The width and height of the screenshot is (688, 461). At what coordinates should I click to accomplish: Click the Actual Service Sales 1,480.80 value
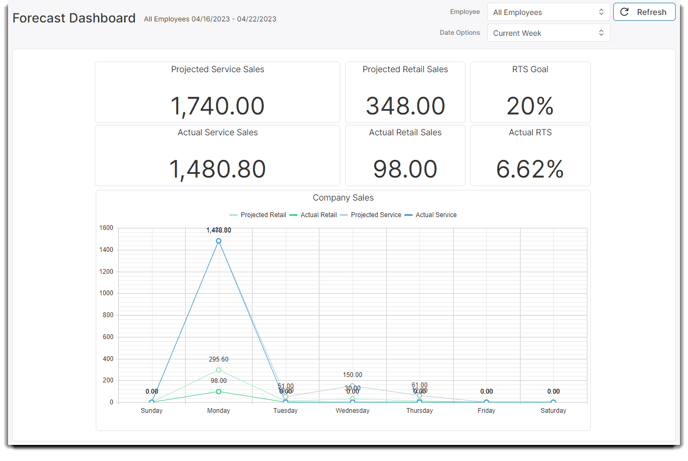pos(218,169)
